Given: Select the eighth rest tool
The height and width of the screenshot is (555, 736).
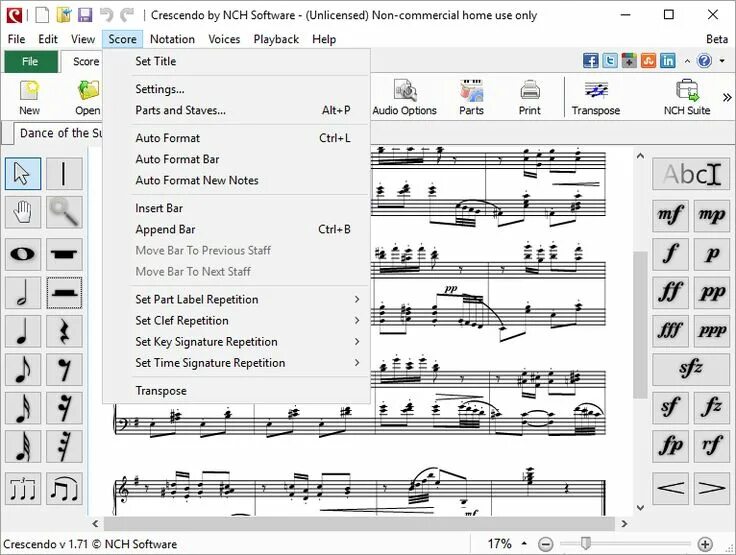Looking at the screenshot, I should 64,370.
